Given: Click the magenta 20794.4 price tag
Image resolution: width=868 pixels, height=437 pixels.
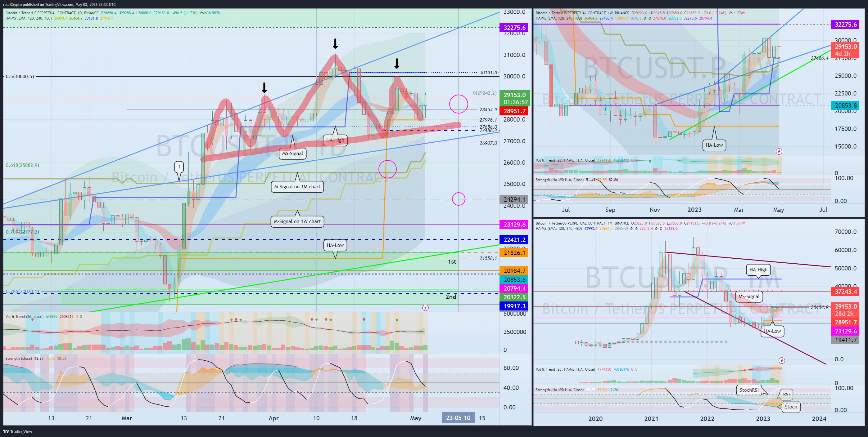Looking at the screenshot, I should pyautogui.click(x=514, y=288).
